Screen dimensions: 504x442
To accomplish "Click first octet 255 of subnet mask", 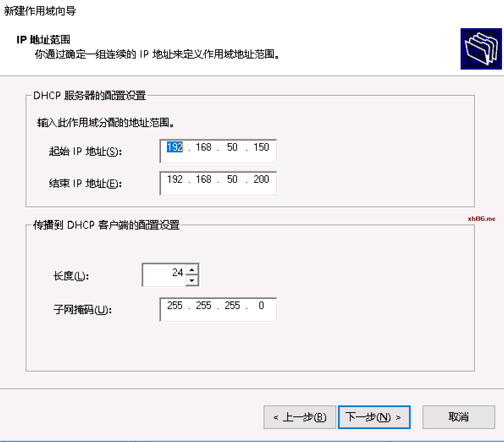I will 175,305.
